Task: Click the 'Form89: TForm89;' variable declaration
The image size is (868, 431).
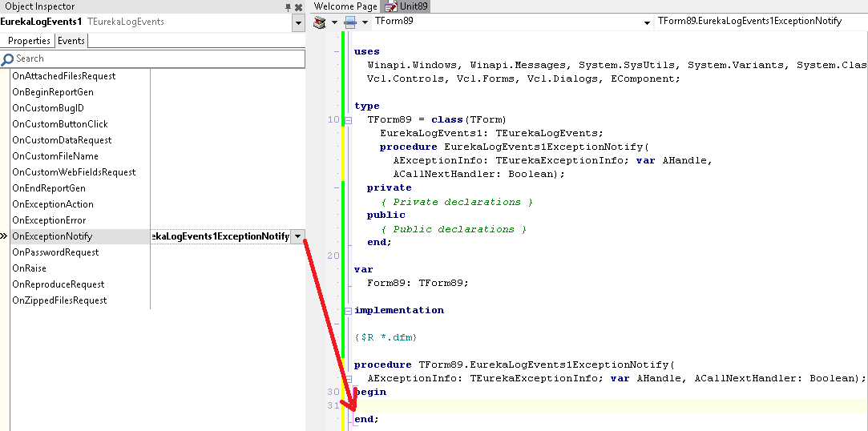Action: 418,284
